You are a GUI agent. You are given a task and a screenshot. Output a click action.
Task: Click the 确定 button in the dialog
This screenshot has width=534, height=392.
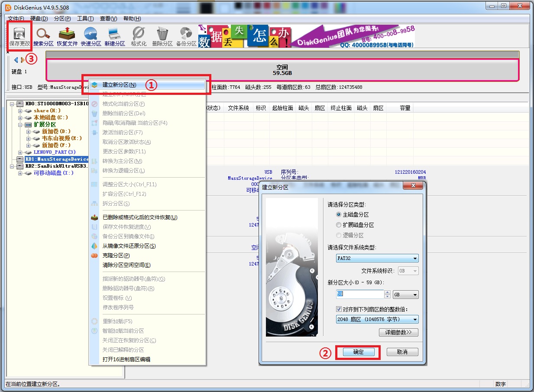click(359, 352)
